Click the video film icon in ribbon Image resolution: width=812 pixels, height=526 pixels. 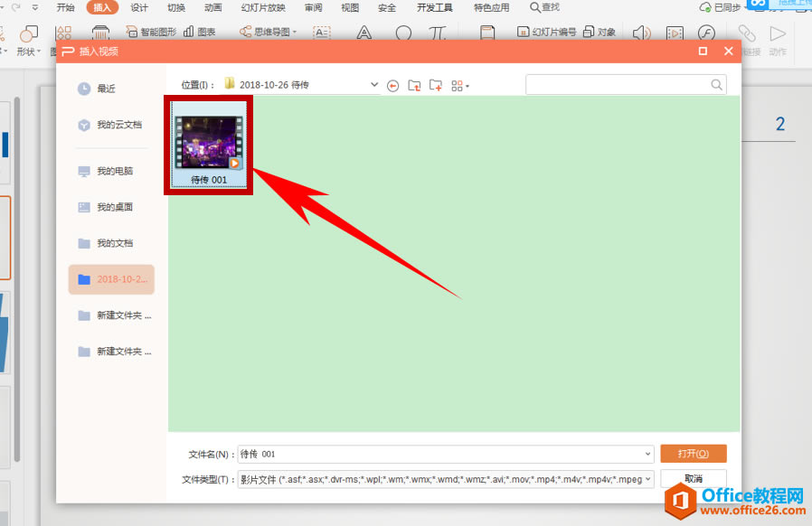pyautogui.click(x=675, y=33)
